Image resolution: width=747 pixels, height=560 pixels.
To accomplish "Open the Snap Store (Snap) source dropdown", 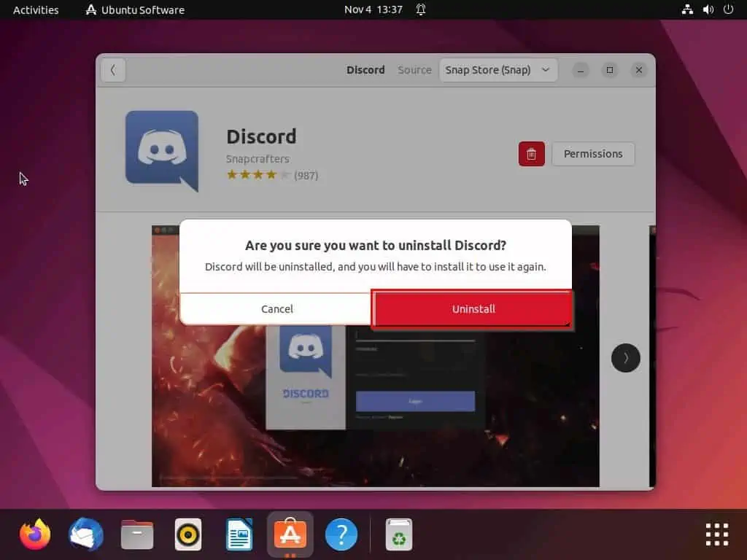I will 498,70.
